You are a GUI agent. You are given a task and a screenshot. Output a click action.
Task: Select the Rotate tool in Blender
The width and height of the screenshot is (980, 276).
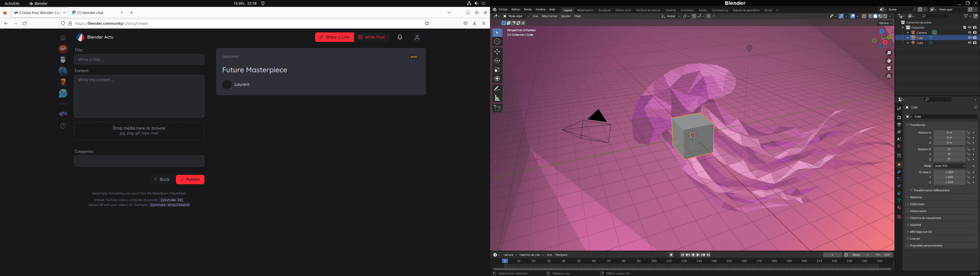[497, 61]
